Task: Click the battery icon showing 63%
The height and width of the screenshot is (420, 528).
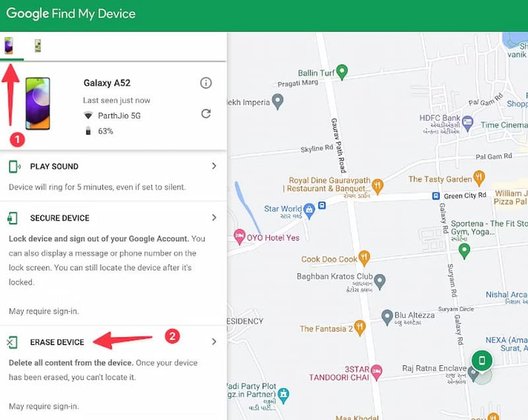Action: click(88, 131)
